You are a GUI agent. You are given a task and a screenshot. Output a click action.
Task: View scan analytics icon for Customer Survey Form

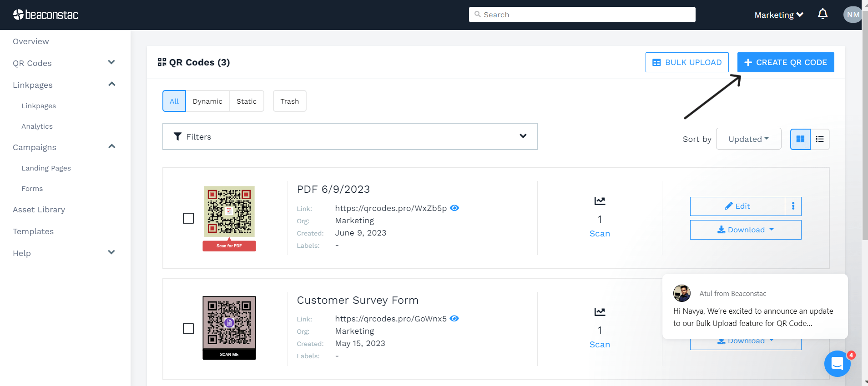(x=600, y=312)
